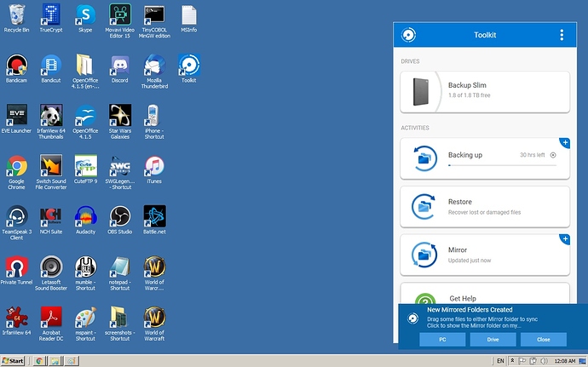
Task: Select the EVE Launcher shortcut
Action: [16, 119]
